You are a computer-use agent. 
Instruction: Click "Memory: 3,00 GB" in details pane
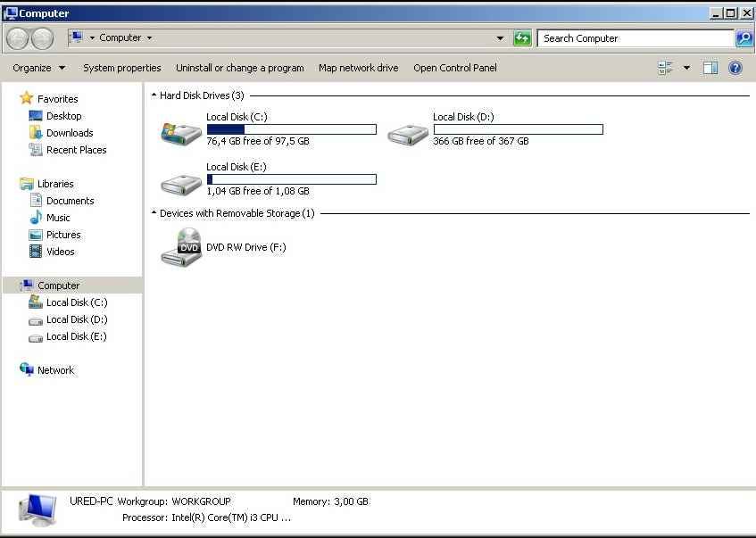331,501
